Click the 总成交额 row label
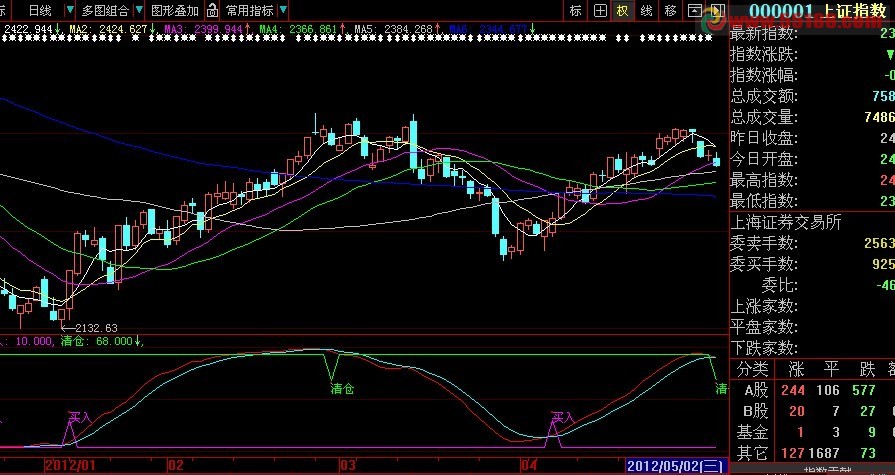This screenshot has width=895, height=475. (764, 96)
